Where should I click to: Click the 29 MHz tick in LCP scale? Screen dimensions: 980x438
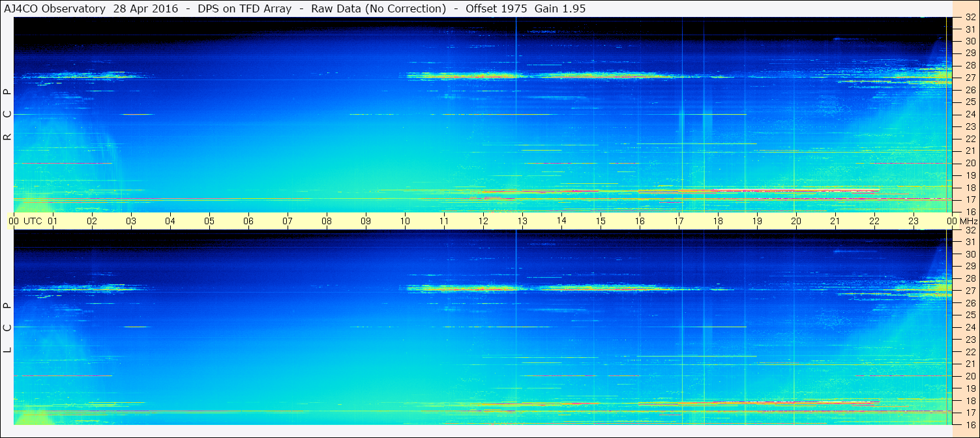click(970, 266)
